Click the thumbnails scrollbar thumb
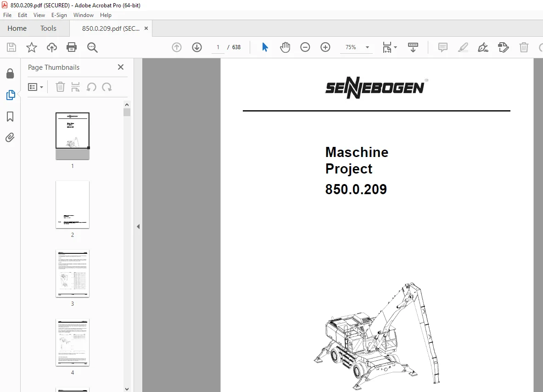The width and height of the screenshot is (543, 392). [127, 112]
